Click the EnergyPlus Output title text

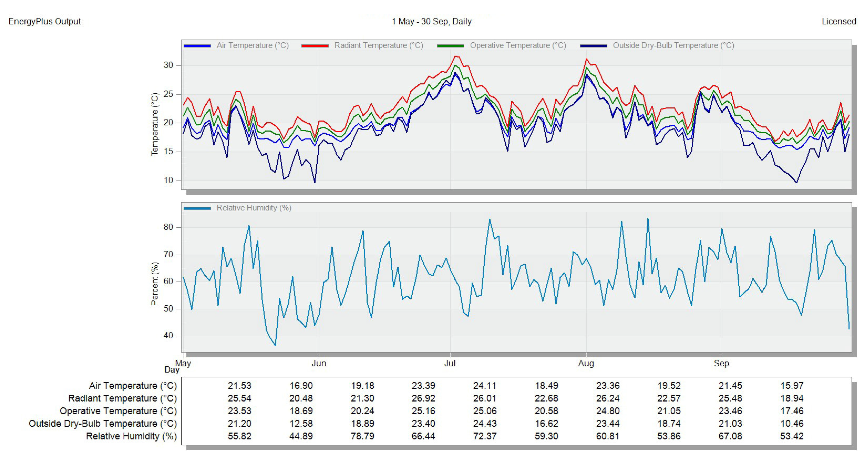[44, 22]
